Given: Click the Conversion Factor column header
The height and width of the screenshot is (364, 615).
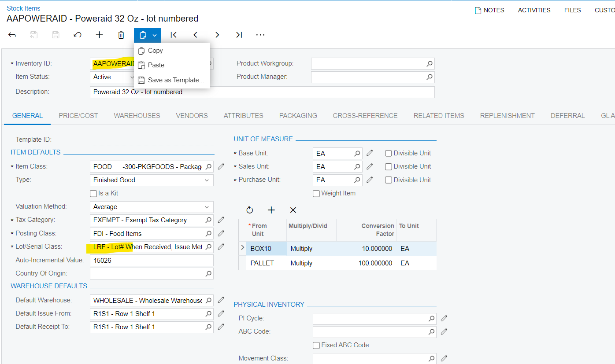Looking at the screenshot, I should click(366, 230).
